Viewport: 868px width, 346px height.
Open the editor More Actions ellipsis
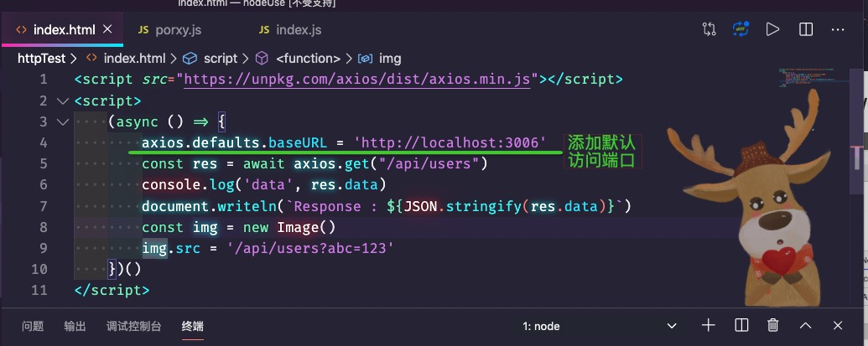tap(838, 29)
